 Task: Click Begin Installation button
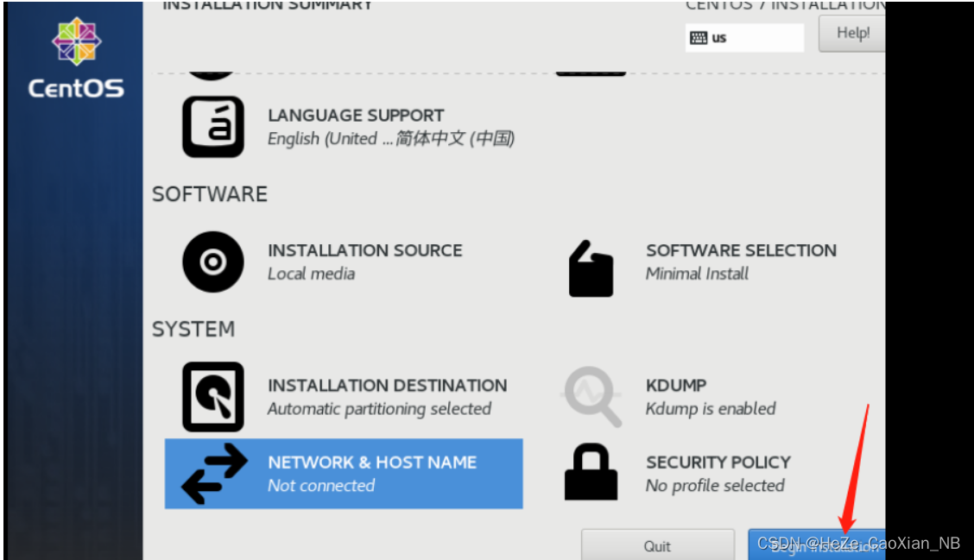[817, 544]
